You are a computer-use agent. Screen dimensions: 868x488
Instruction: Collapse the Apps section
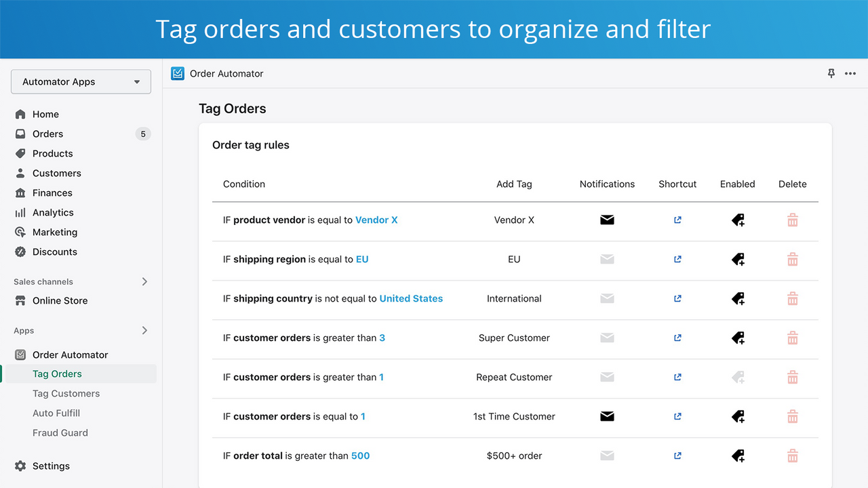(144, 330)
